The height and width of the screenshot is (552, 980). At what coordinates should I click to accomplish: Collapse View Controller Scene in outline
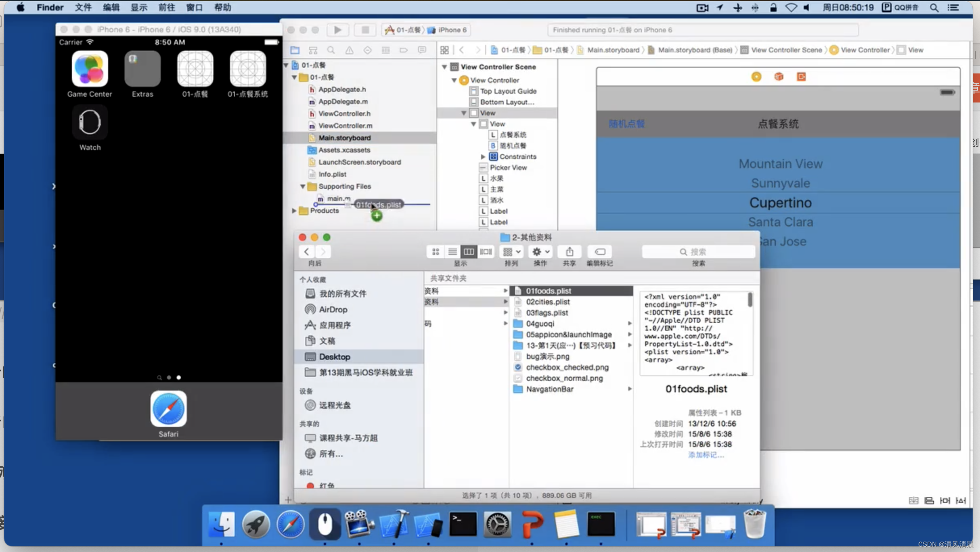coord(444,67)
